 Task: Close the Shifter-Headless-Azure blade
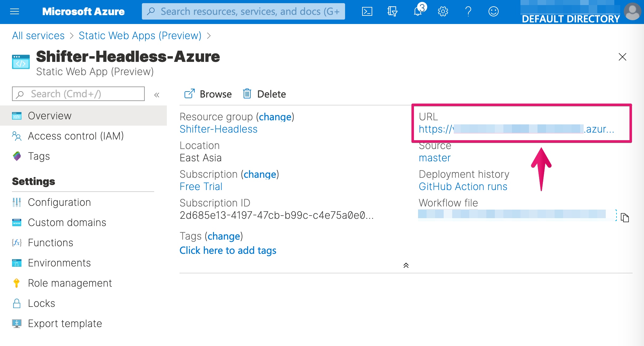(622, 57)
